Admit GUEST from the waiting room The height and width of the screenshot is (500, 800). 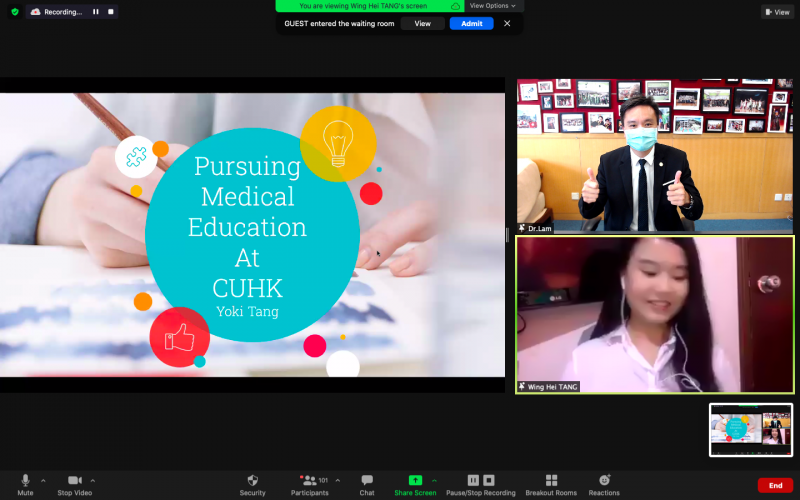point(471,23)
